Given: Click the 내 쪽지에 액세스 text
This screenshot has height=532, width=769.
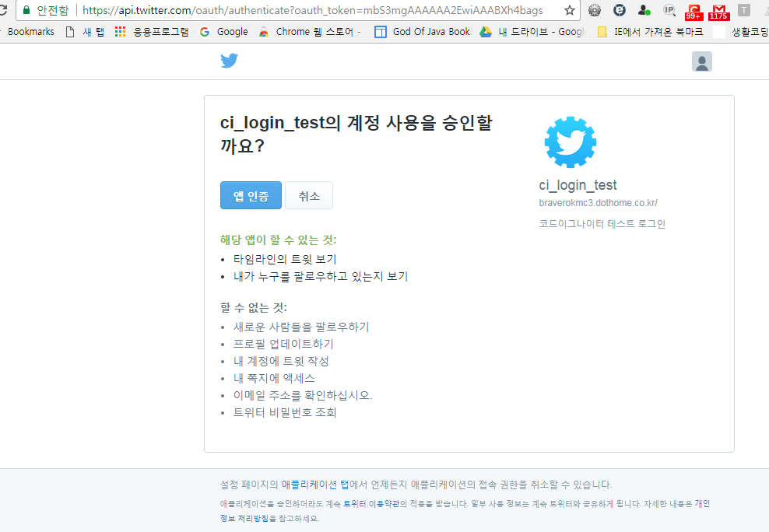Looking at the screenshot, I should [x=274, y=378].
